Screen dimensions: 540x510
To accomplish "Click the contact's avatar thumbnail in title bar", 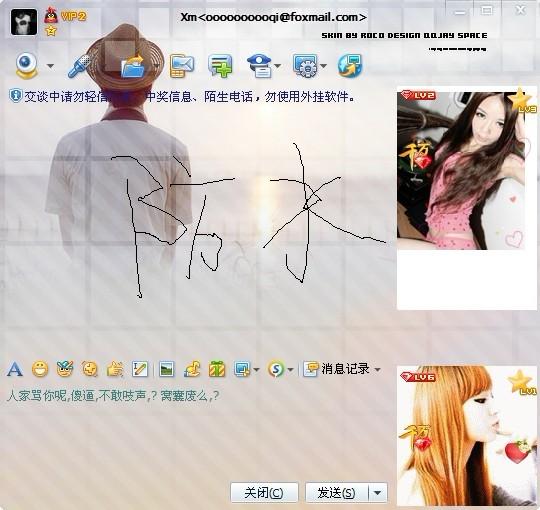I will point(24,22).
